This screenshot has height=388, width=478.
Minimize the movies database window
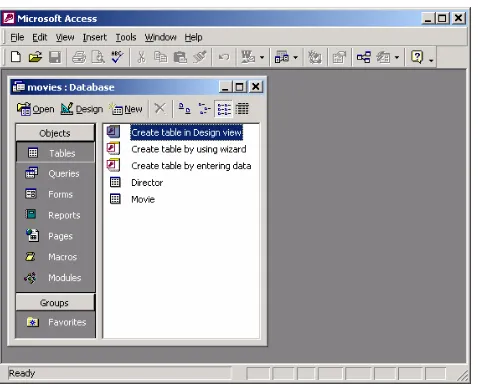(226, 87)
